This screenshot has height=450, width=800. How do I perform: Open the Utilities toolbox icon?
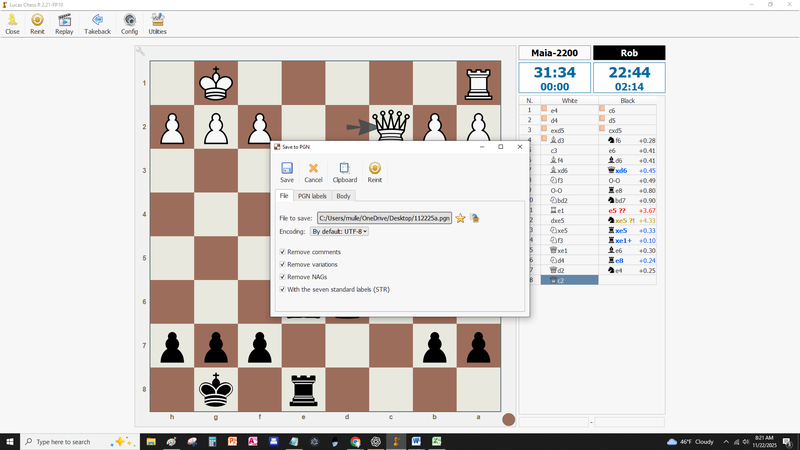157,24
